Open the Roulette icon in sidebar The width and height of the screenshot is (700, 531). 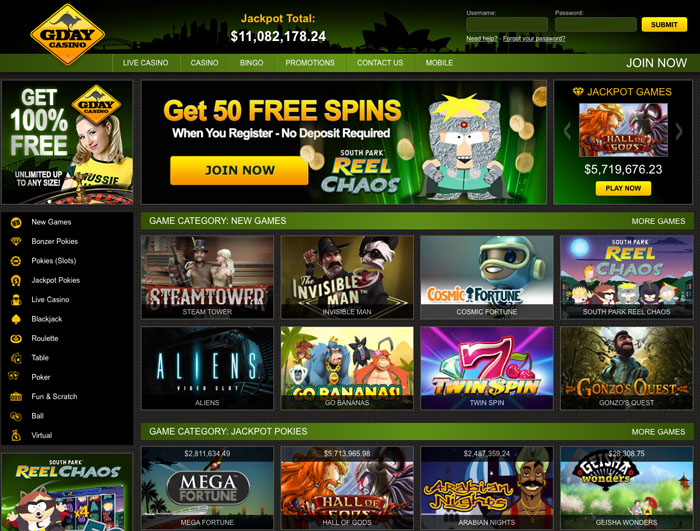[16, 339]
